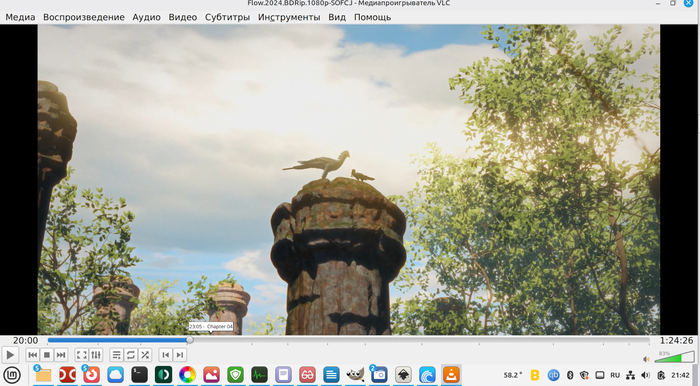This screenshot has width=700, height=386.
Task: Open the power manager tray icon
Action: coord(661,375)
